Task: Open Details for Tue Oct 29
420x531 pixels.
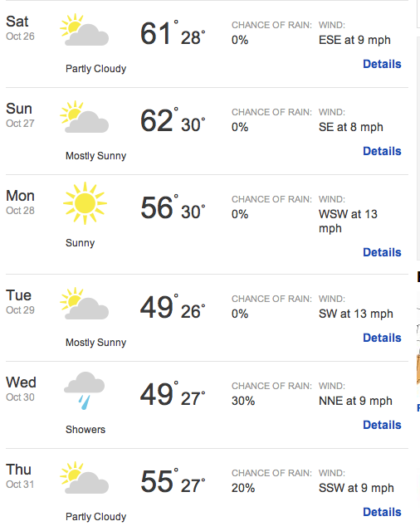Action: [382, 338]
